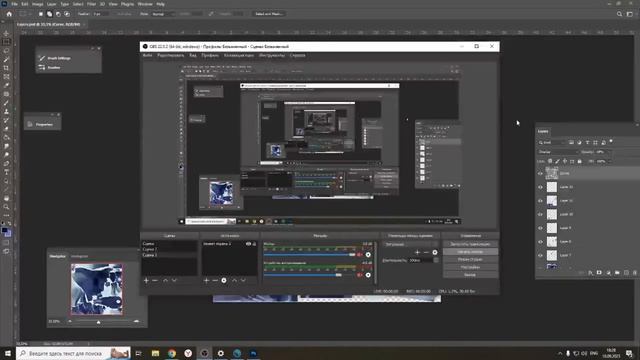Click foreground color swatch in toolbar
The width and height of the screenshot is (640, 360).
coord(4,231)
